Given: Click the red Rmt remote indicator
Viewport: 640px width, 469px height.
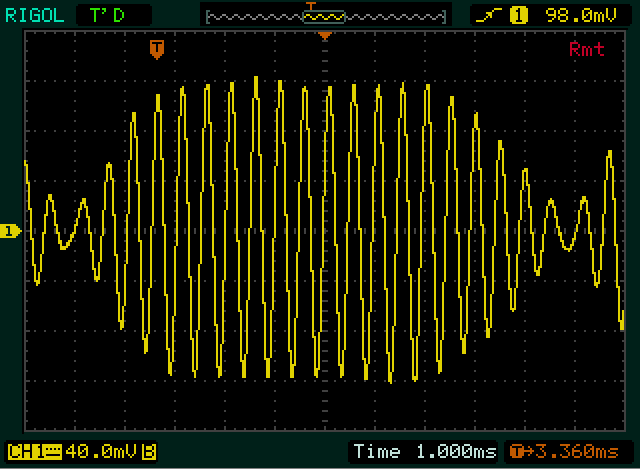Looking at the screenshot, I should click(x=586, y=49).
